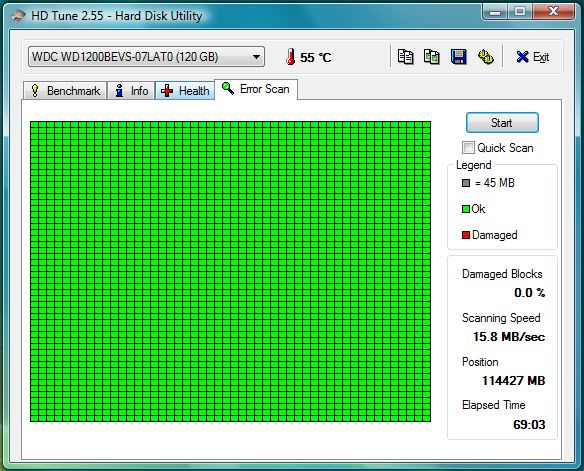Click the copy screenshot to clipboard icon

coord(432,57)
